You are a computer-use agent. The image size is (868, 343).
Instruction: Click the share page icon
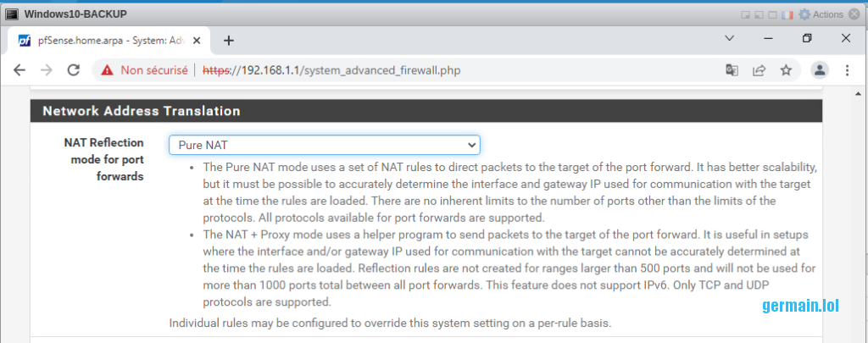point(759,70)
